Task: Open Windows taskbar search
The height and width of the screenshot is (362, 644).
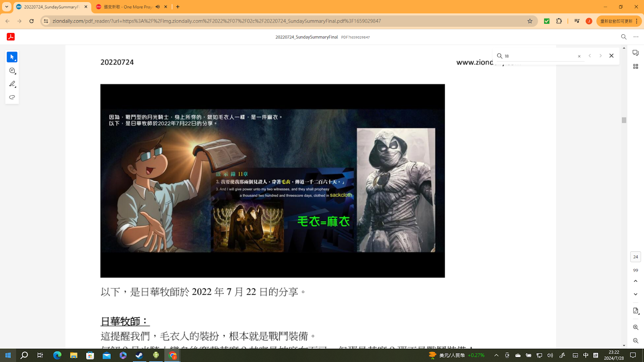Action: pyautogui.click(x=24, y=355)
